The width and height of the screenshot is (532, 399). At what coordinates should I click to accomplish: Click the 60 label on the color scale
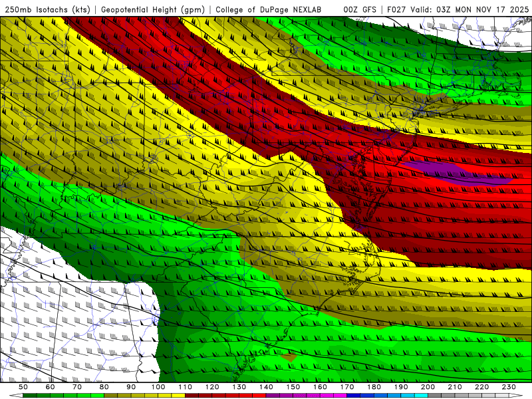50,387
